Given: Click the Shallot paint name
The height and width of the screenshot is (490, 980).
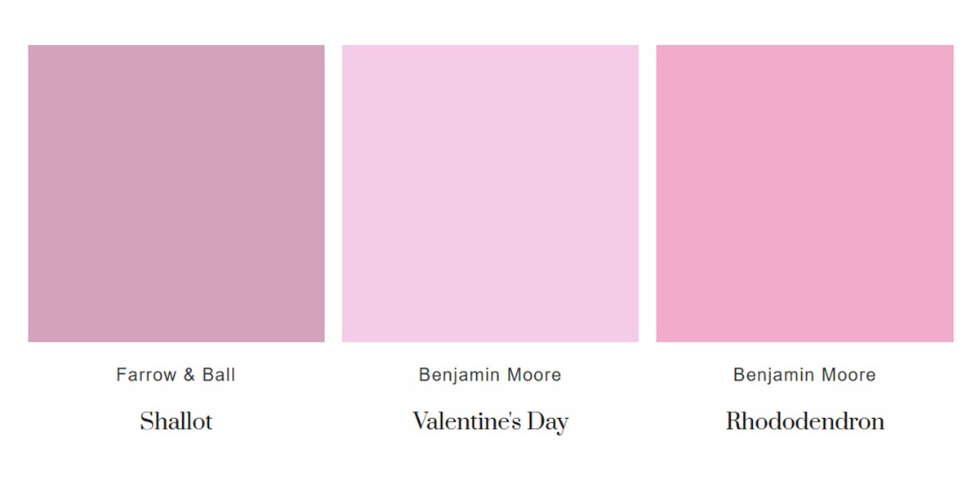Looking at the screenshot, I should 176,421.
